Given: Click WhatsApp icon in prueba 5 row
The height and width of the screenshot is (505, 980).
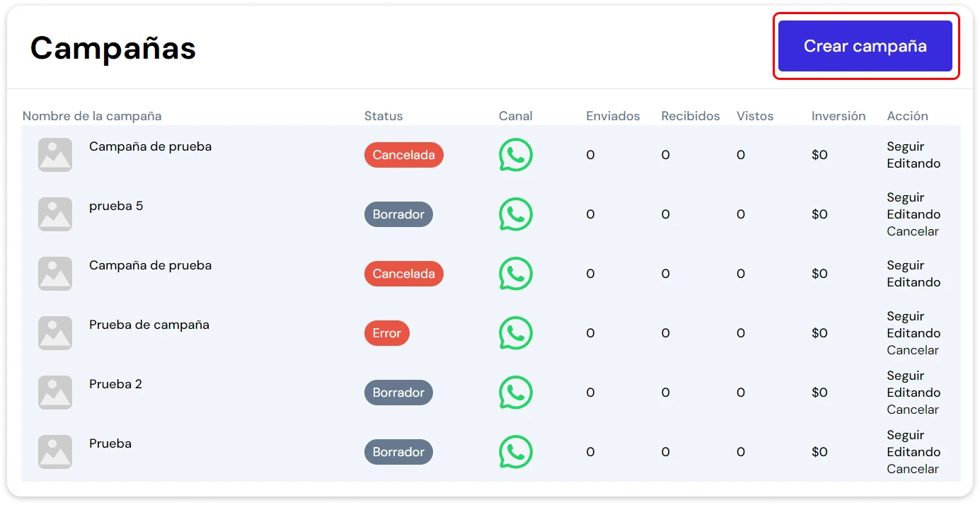Looking at the screenshot, I should coord(515,214).
